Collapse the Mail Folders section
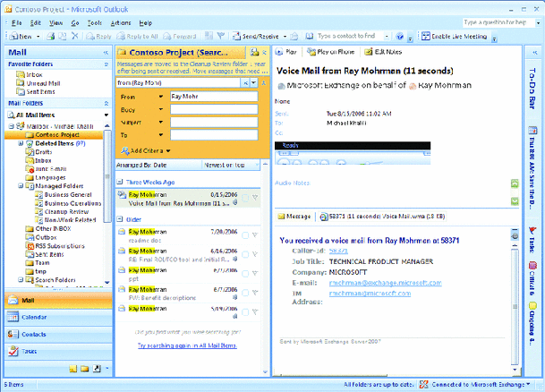This screenshot has width=545, height=392. point(106,103)
